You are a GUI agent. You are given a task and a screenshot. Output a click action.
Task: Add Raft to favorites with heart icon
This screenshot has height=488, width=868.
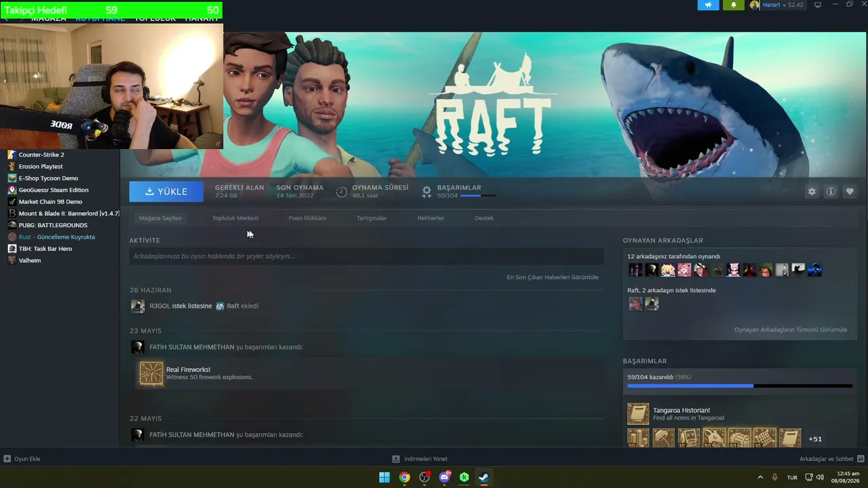[850, 192]
